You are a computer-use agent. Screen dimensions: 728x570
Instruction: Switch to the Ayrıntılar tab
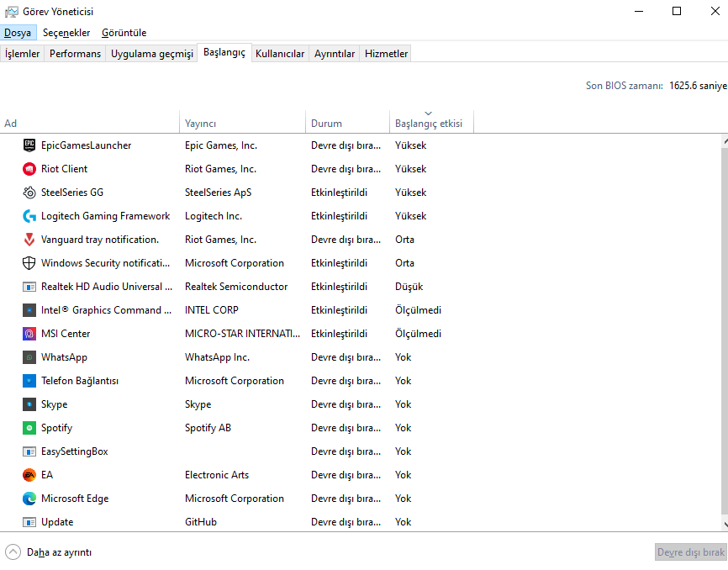click(335, 54)
